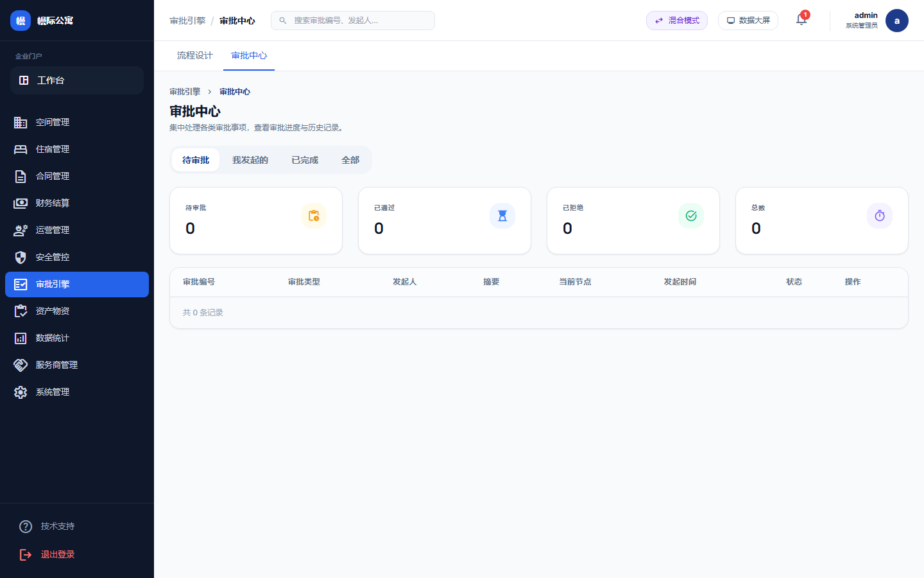This screenshot has height=578, width=924.
Task: Select the 全部 filter tab
Action: click(350, 159)
